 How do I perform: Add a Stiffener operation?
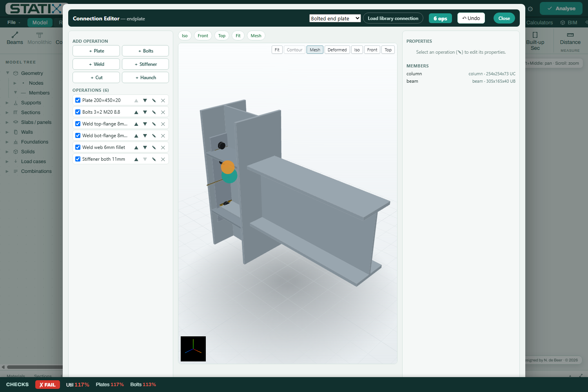point(145,64)
